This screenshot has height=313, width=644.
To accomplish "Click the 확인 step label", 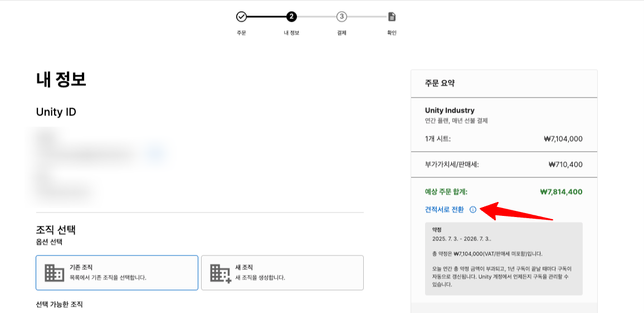I will (392, 33).
